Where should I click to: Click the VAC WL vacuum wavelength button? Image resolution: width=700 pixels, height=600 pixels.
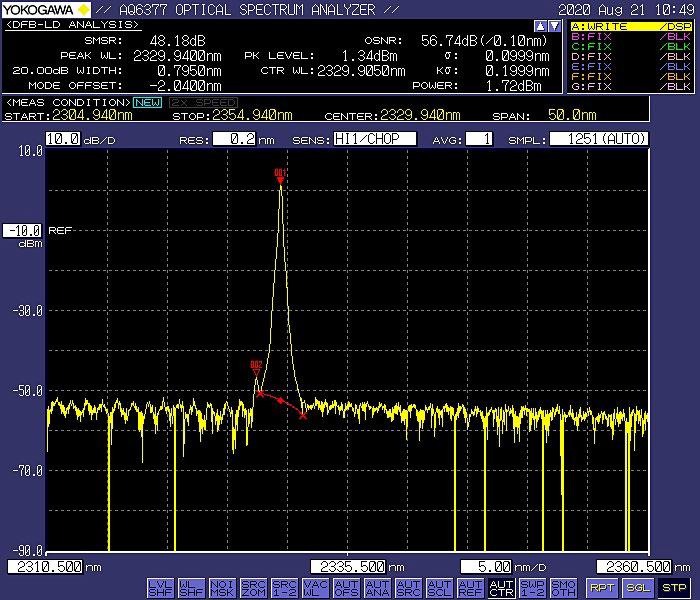point(315,588)
